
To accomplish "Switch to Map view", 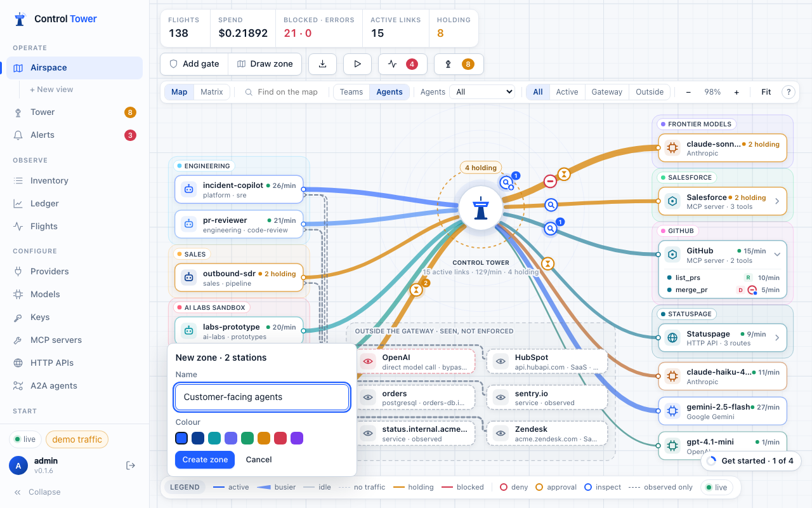I will click(x=180, y=92).
